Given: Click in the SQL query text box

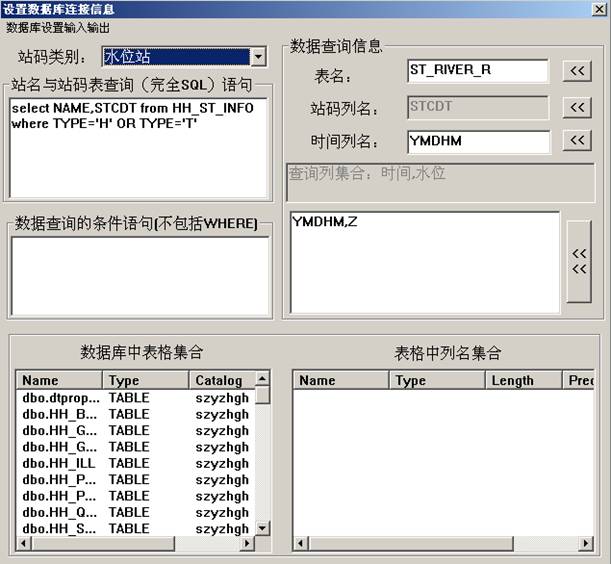Looking at the screenshot, I should (x=138, y=150).
